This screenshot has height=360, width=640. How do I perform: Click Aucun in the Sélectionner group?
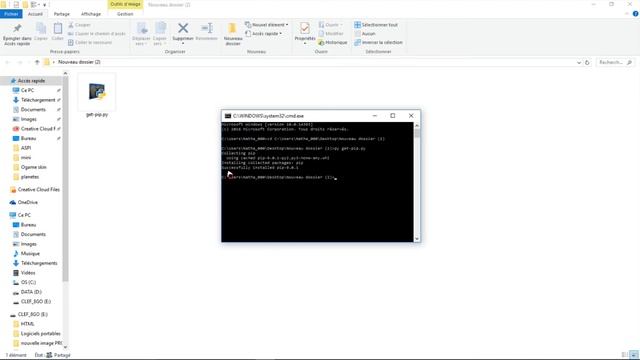click(x=365, y=33)
